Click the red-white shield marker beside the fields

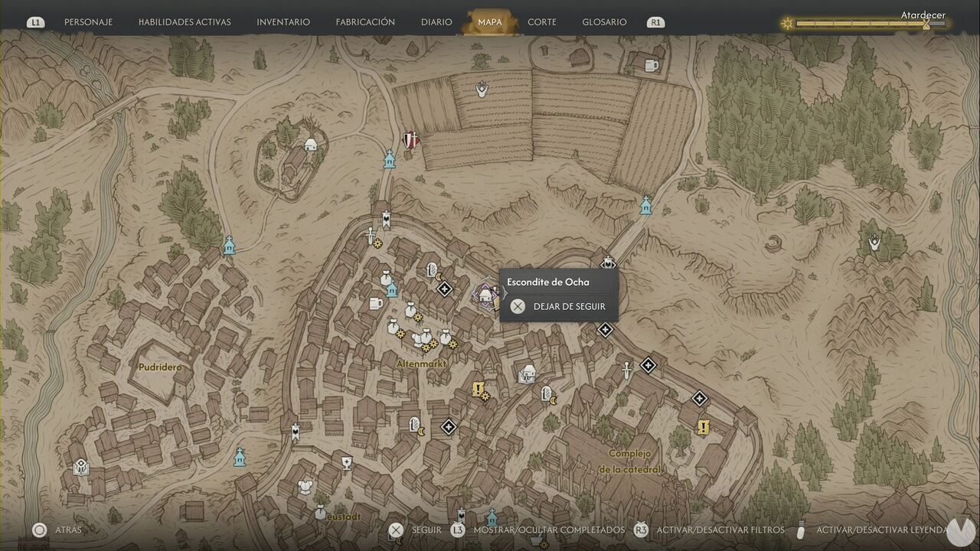point(410,140)
